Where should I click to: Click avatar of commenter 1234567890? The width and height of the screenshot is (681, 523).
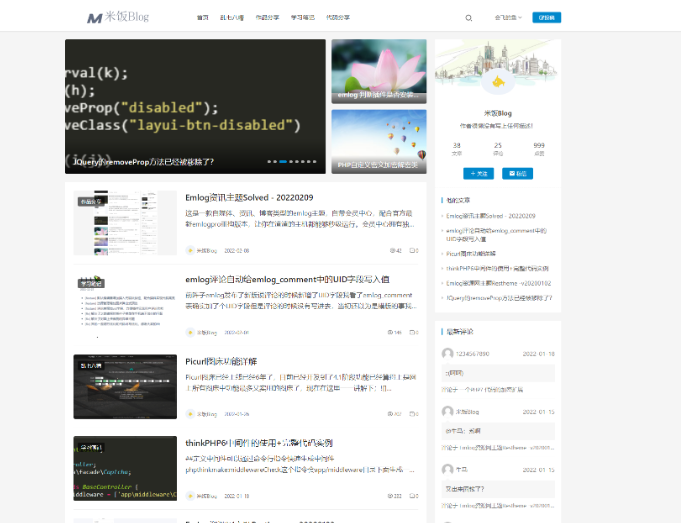click(447, 354)
